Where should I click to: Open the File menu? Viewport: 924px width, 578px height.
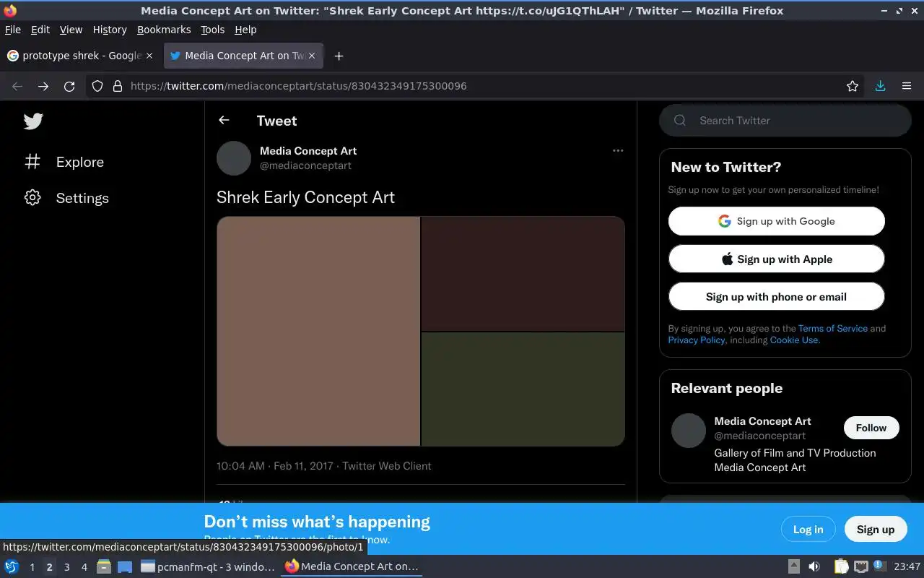[x=13, y=30]
